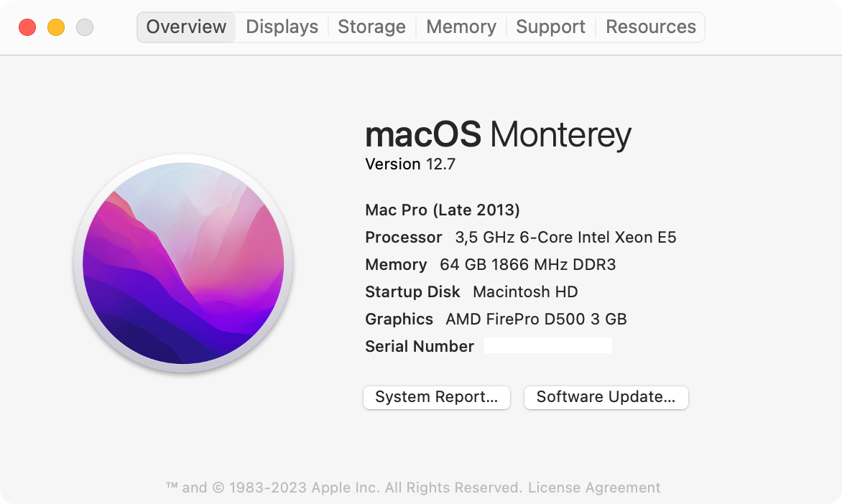This screenshot has height=504, width=842.
Task: Click Version 12.7 to reveal build number
Action: pyautogui.click(x=410, y=164)
